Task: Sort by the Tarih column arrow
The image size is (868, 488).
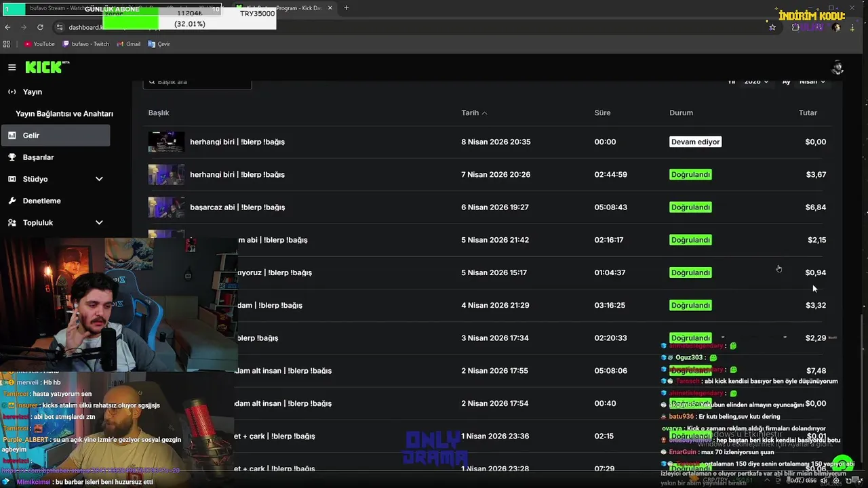Action: point(484,113)
